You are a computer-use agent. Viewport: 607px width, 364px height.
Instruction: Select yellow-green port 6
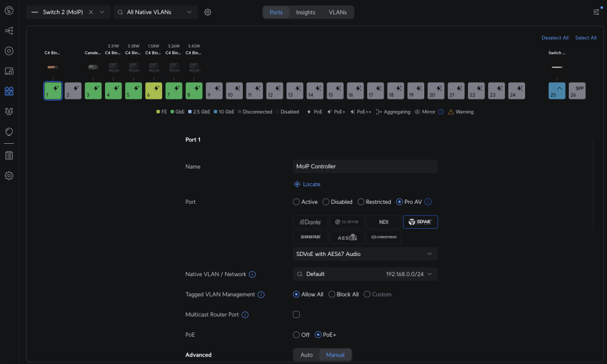click(154, 91)
